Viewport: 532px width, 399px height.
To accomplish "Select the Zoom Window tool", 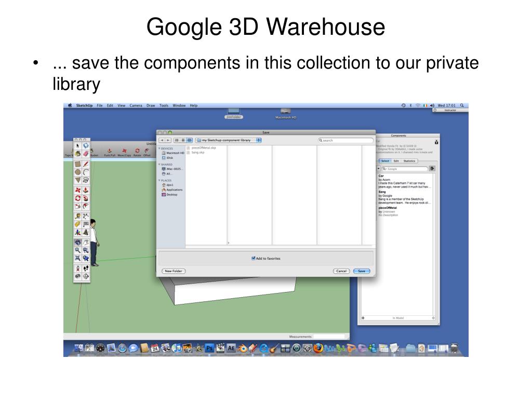I will 86,250.
